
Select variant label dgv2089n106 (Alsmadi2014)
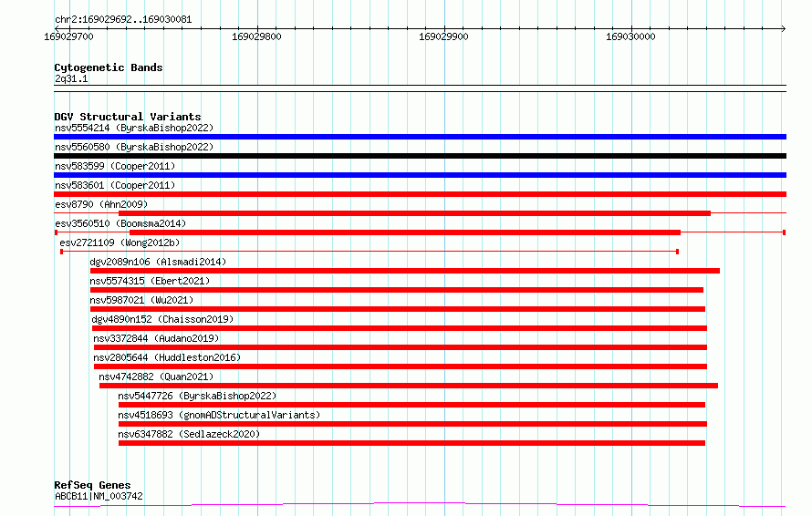pyautogui.click(x=158, y=262)
